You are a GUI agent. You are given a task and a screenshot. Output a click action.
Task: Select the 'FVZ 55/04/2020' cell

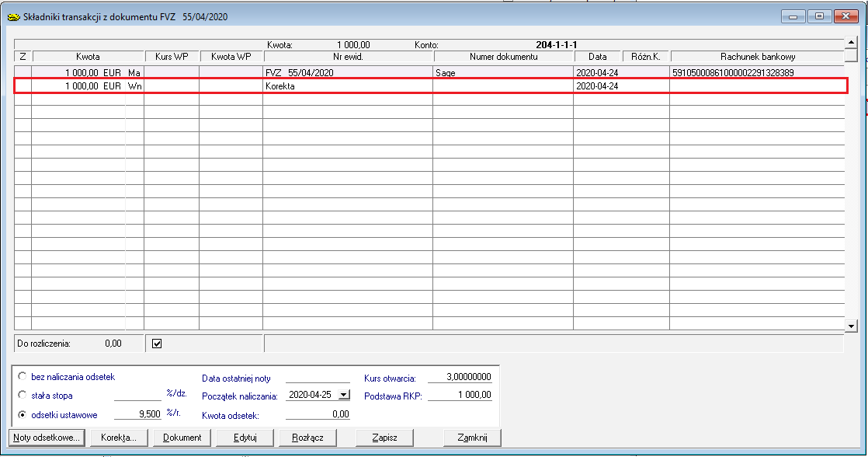[348, 72]
